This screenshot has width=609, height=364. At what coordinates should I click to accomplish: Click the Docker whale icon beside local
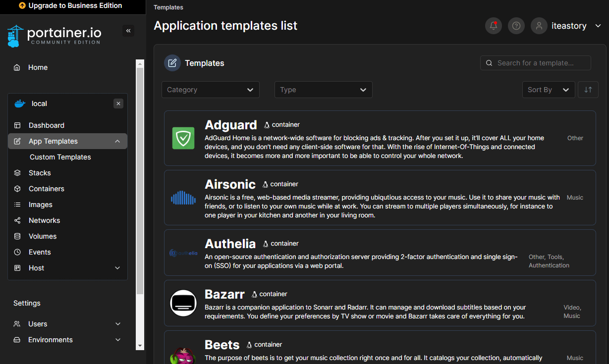click(20, 104)
